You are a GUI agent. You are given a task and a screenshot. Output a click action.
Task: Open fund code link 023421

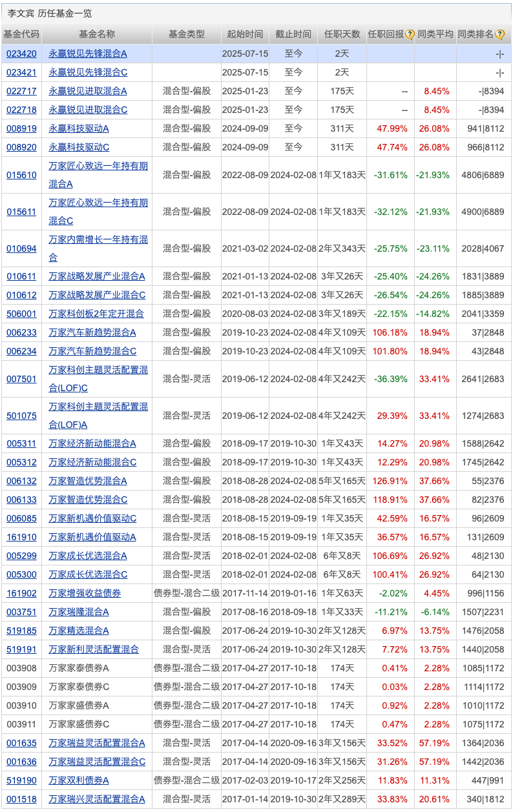[21, 72]
